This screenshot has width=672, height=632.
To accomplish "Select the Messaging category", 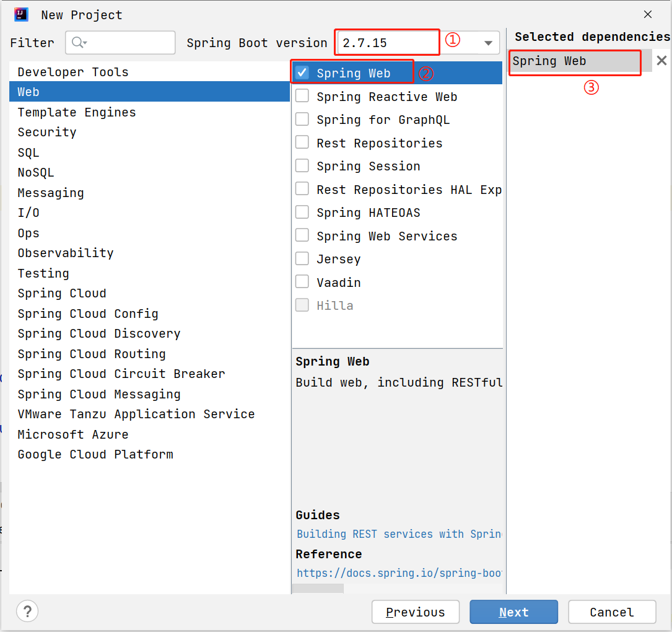I will pyautogui.click(x=149, y=193).
